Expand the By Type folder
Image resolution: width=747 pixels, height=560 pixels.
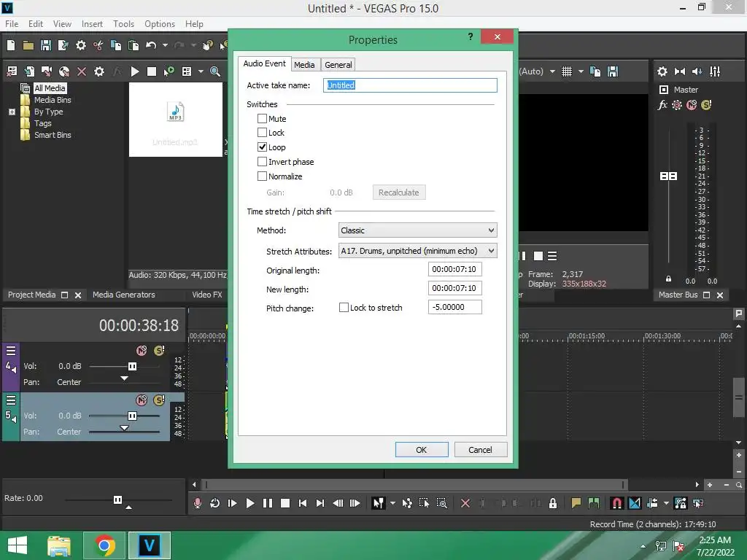tap(12, 112)
